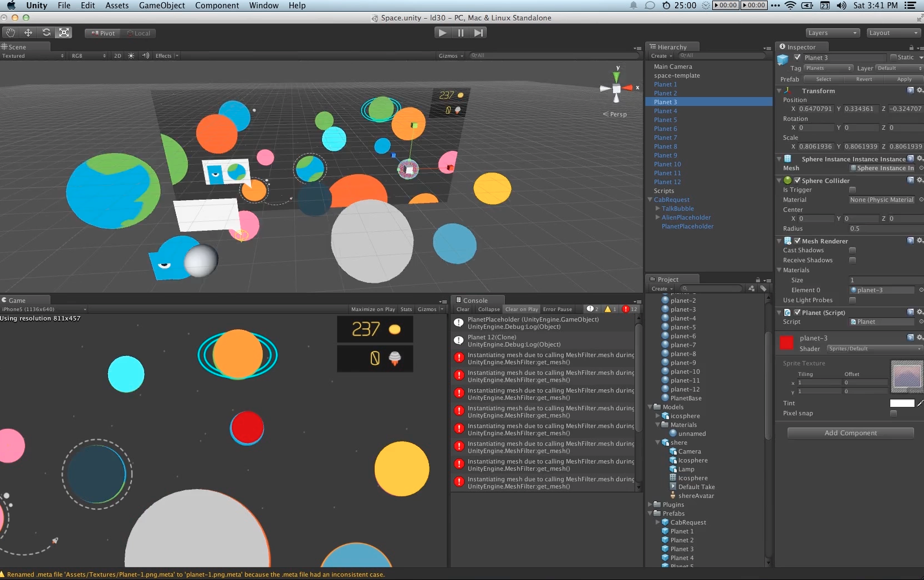Screen dimensions: 924x580
Task: Open the Window menu
Action: pos(263,6)
